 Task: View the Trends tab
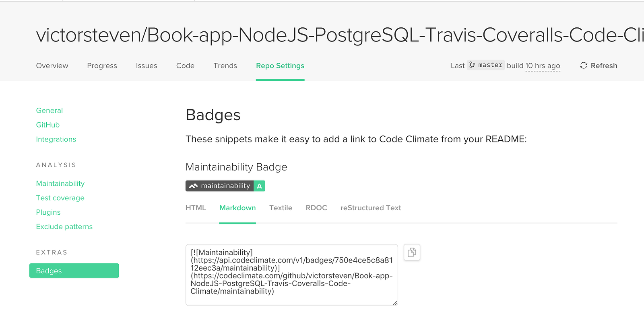click(225, 66)
